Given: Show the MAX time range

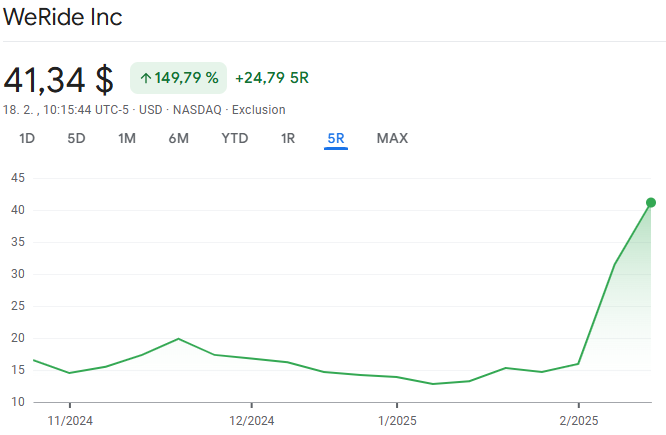Looking at the screenshot, I should point(392,139).
